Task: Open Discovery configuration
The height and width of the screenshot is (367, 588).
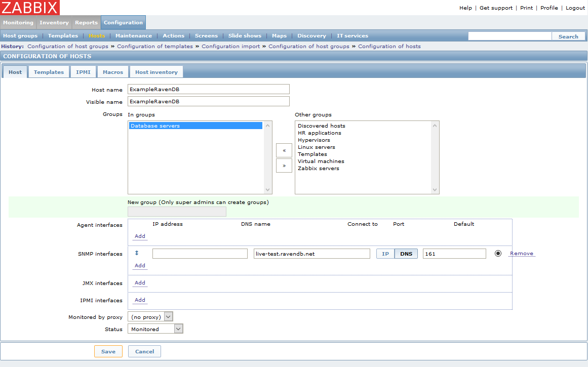Action: pos(311,35)
